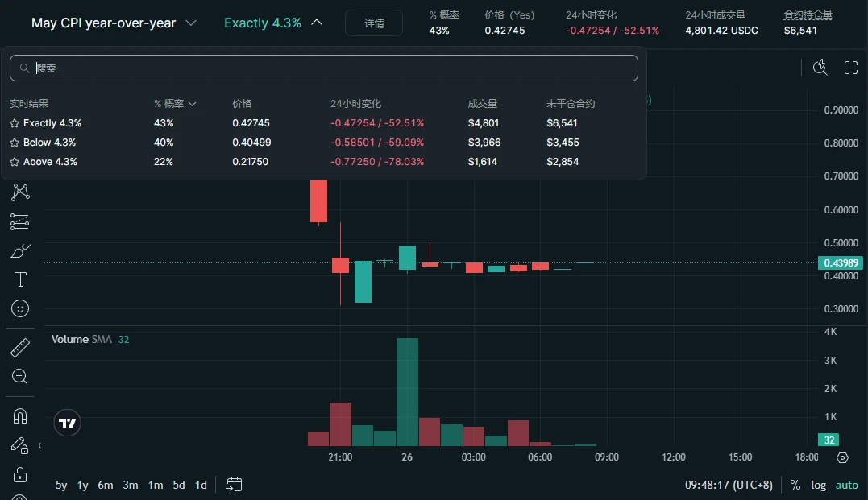Sort by % 概率 column arrow
This screenshot has height=500, width=868.
click(192, 104)
